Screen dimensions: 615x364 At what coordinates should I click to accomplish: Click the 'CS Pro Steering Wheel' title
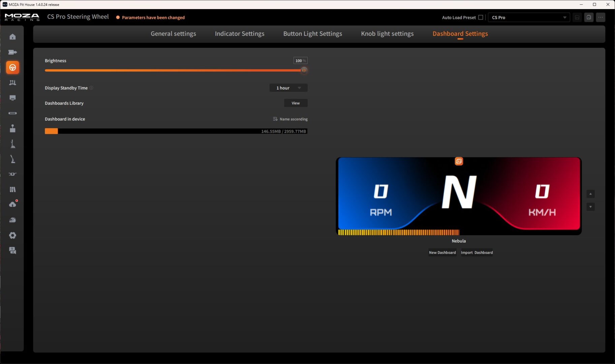(x=78, y=17)
